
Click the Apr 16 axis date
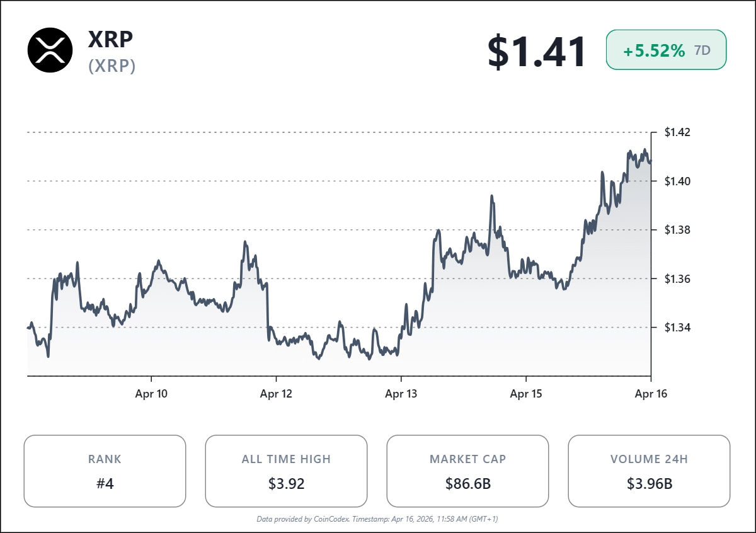coord(651,394)
